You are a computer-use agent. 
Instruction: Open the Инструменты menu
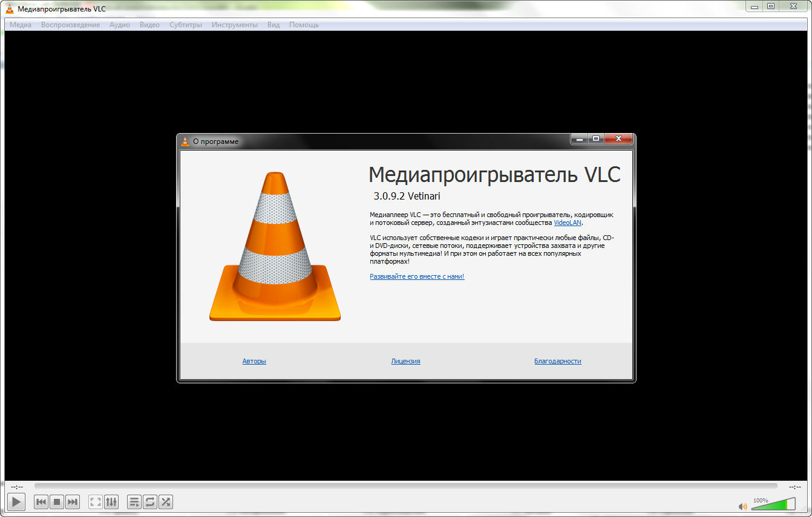(235, 25)
